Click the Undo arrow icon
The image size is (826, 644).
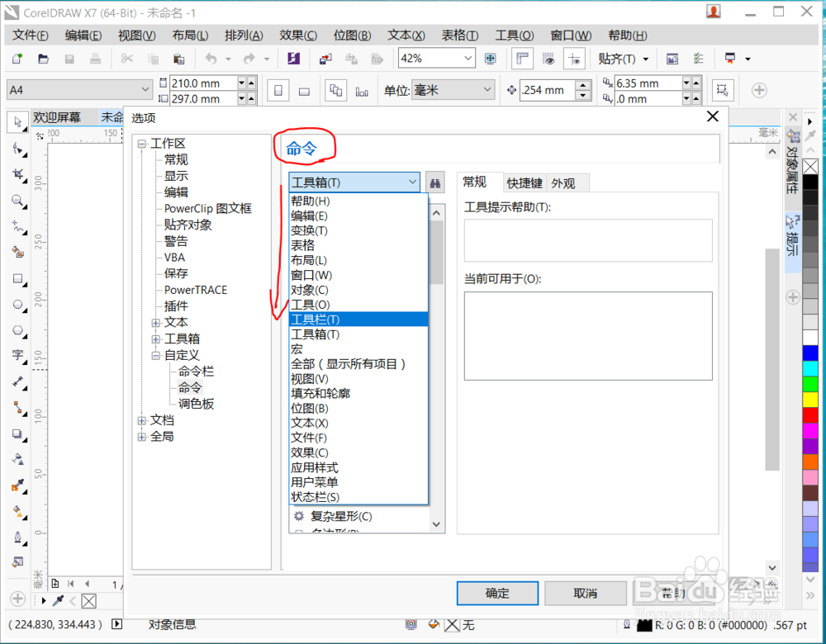pyautogui.click(x=211, y=59)
